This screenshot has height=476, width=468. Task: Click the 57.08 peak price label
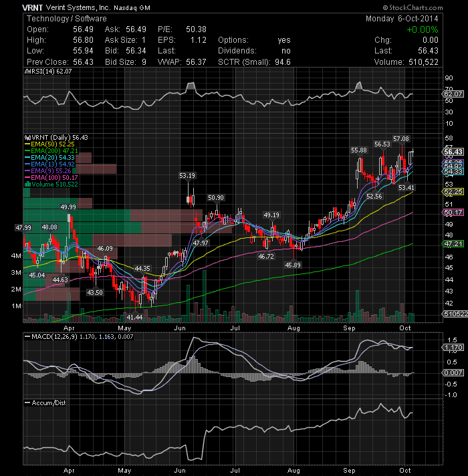[401, 139]
